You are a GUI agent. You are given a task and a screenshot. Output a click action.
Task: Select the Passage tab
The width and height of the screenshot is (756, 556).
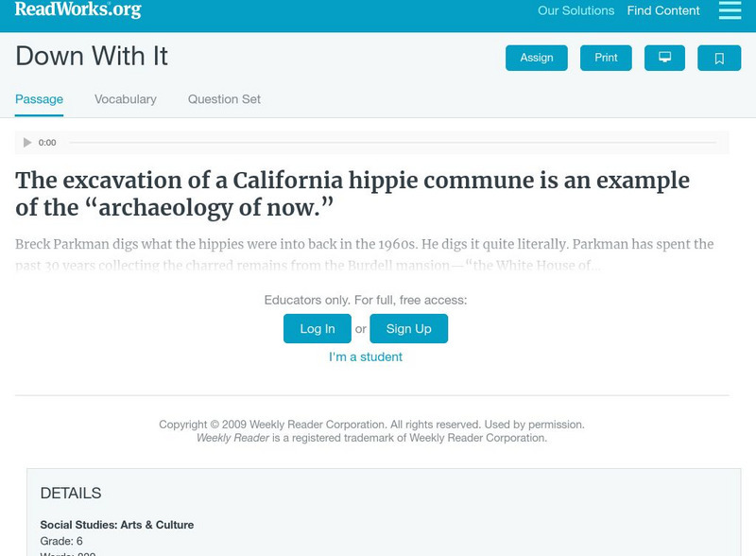click(x=39, y=99)
